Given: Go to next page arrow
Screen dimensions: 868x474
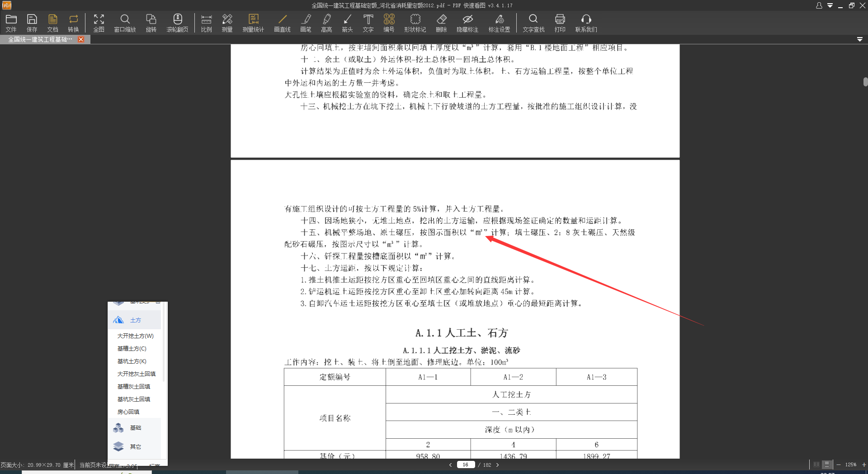Looking at the screenshot, I should (x=498, y=465).
